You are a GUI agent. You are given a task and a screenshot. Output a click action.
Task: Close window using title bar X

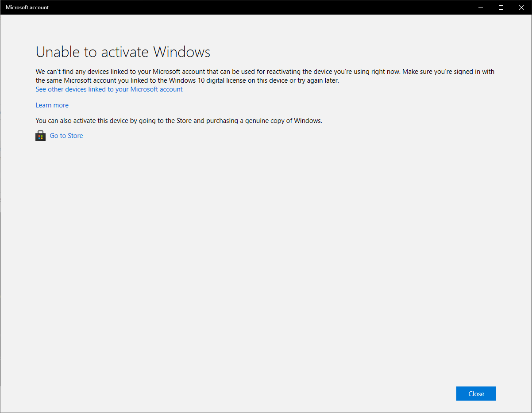pos(521,8)
